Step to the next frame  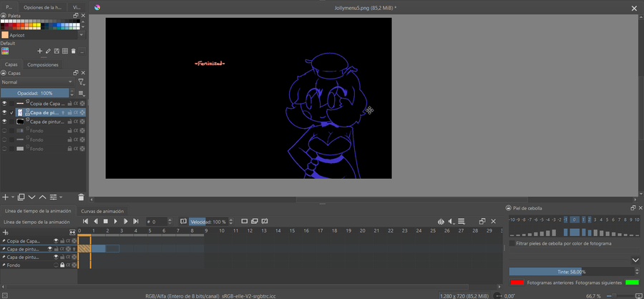tap(126, 221)
